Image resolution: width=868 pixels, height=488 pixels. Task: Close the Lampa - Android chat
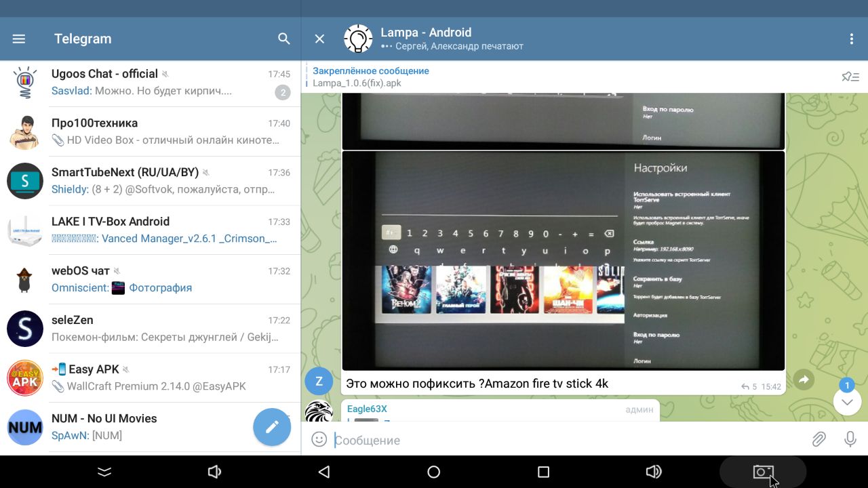pyautogui.click(x=320, y=39)
